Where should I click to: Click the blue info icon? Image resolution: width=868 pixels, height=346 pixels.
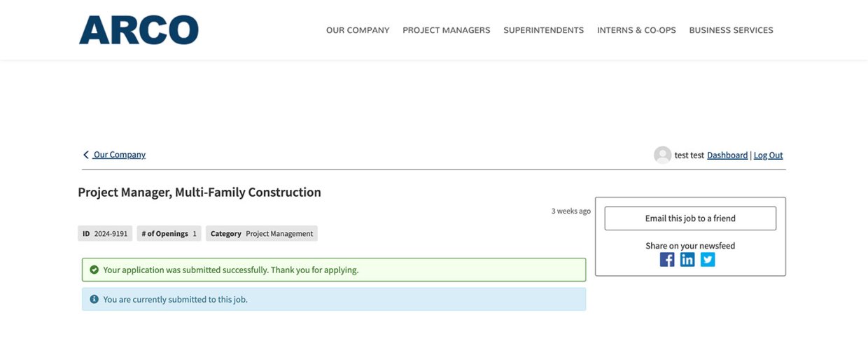click(x=94, y=299)
